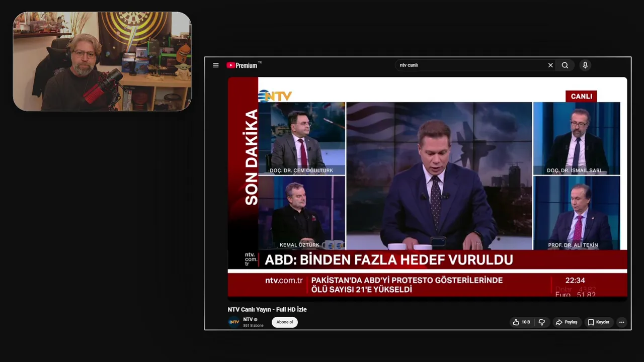The width and height of the screenshot is (644, 362).
Task: Clear the search box with the X
Action: click(x=550, y=65)
